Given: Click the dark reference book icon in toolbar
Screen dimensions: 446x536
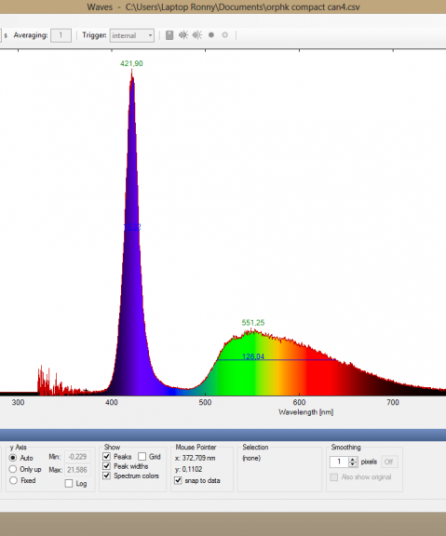Looking at the screenshot, I should coord(170,35).
